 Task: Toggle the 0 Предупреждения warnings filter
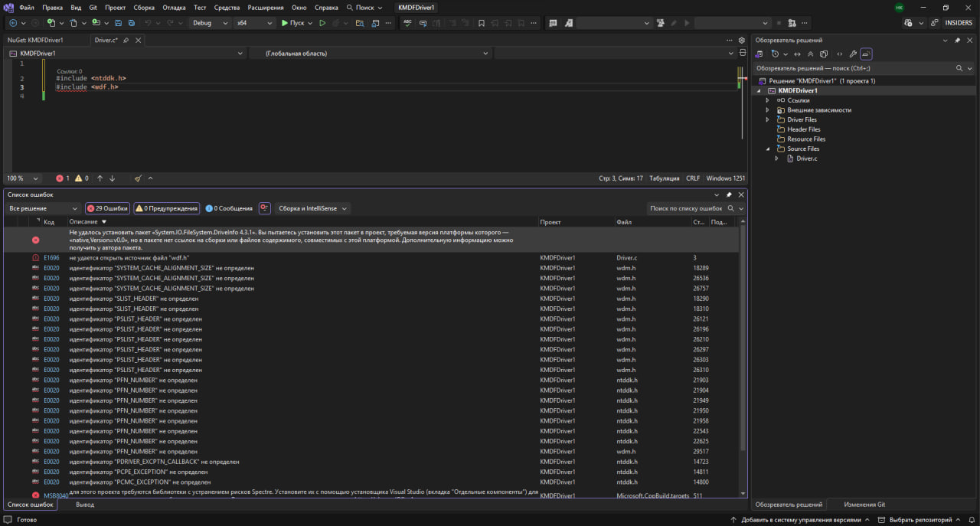[167, 208]
